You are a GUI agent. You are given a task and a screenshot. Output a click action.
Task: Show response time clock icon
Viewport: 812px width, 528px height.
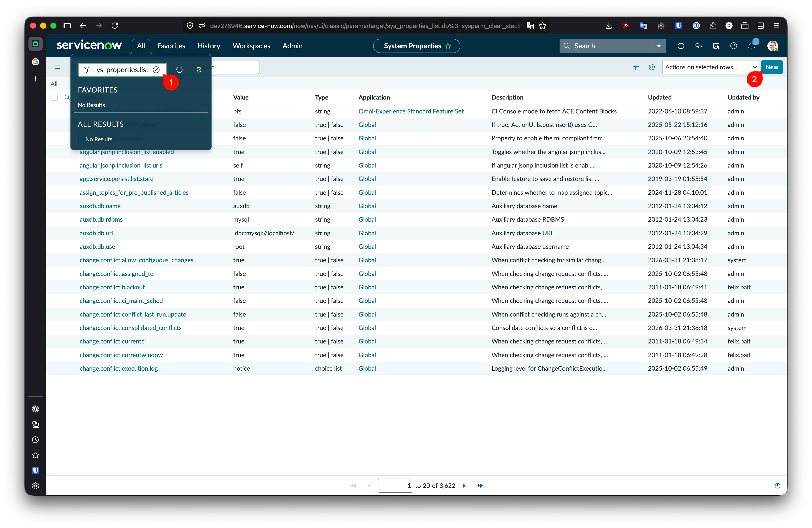coord(777,485)
